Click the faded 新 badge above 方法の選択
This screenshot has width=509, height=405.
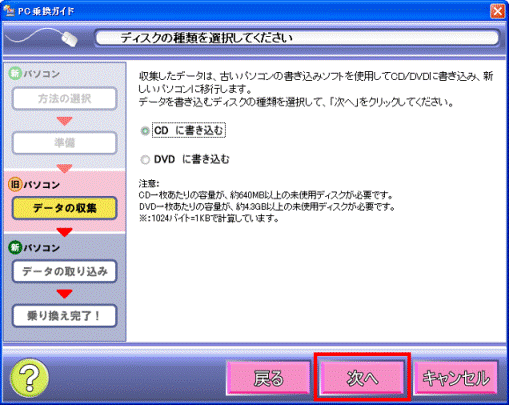[15, 73]
